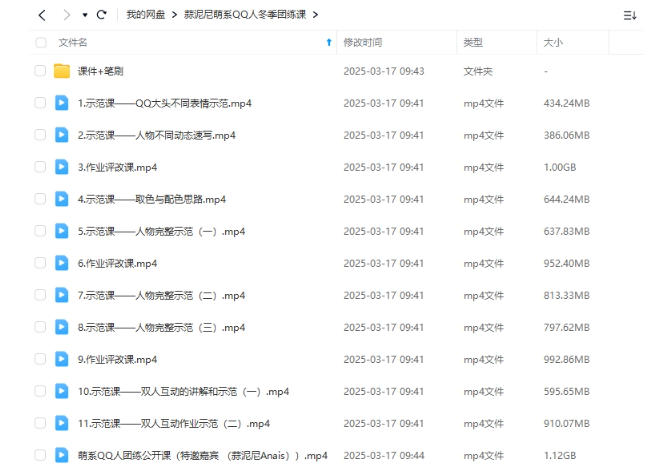Viewport: 672px width, 471px height.
Task: Check the box for 9.作业评改课.mp4
Action: 40,359
